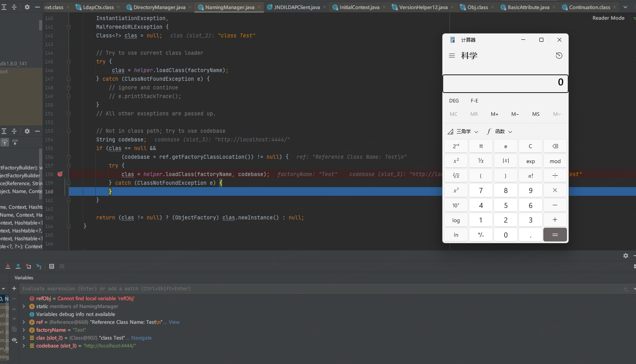This screenshot has width=636, height=364.
Task: Collapse the code fold at line 156
Action: pyautogui.click(x=69, y=157)
